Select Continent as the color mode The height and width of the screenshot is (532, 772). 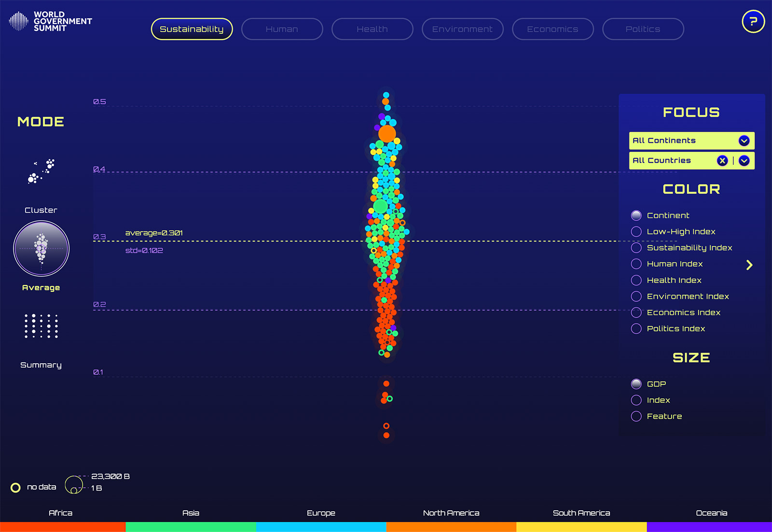(636, 215)
